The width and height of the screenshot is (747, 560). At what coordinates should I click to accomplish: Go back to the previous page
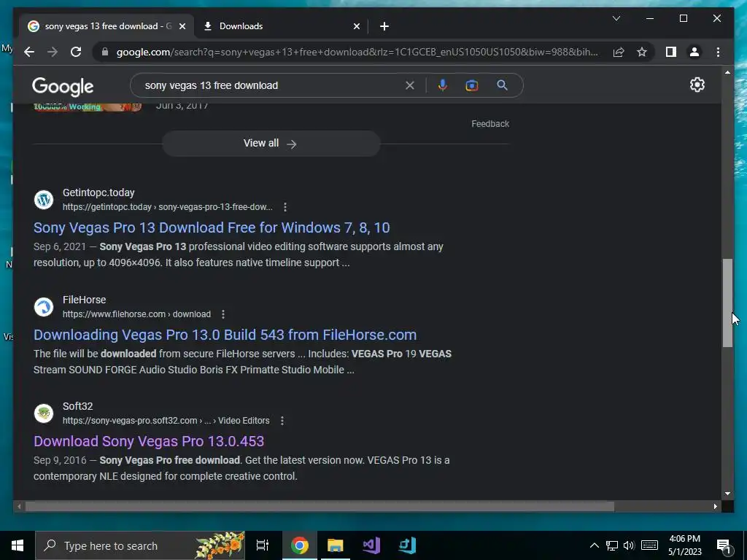pyautogui.click(x=29, y=52)
